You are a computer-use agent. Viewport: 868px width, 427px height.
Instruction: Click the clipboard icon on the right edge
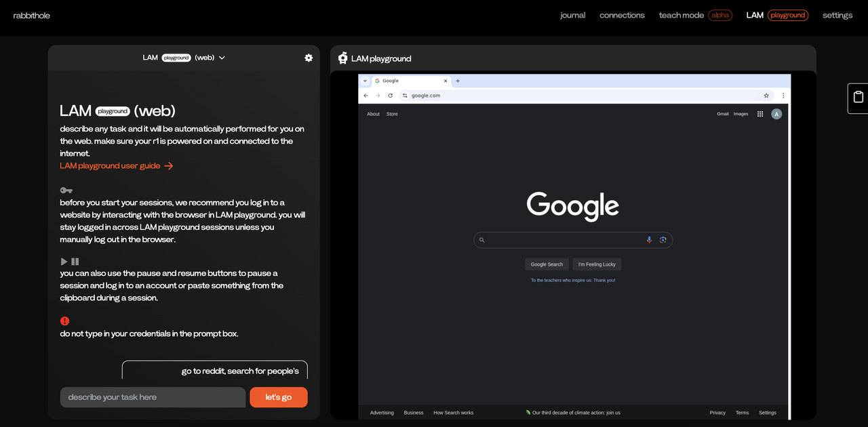(x=859, y=97)
